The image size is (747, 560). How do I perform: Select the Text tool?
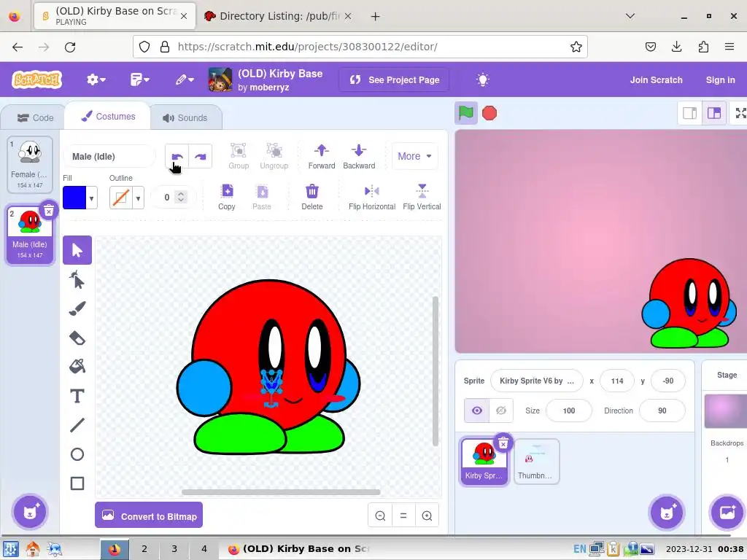pos(77,396)
